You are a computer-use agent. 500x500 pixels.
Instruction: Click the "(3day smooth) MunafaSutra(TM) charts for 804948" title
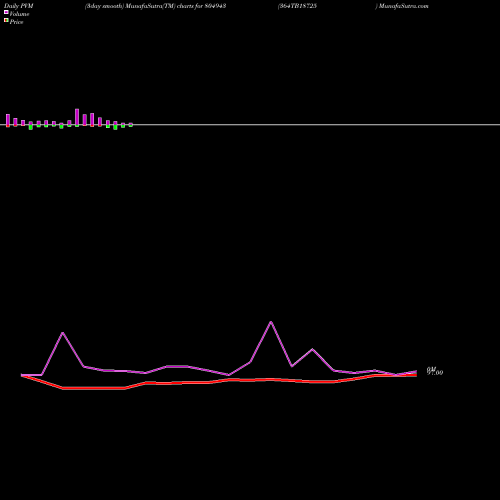point(156,6)
